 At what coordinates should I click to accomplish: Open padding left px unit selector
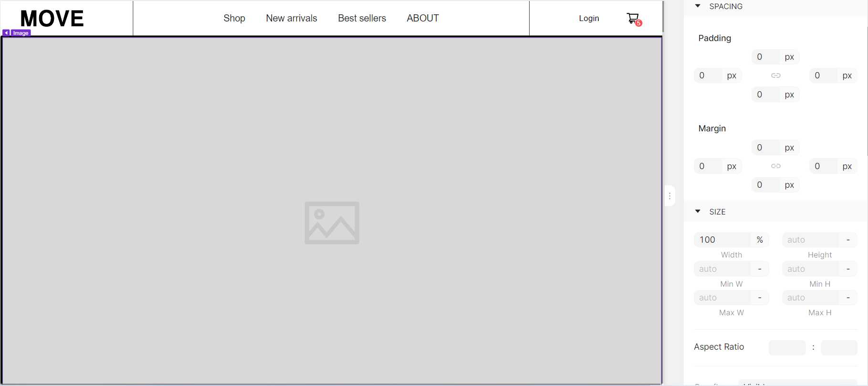732,75
